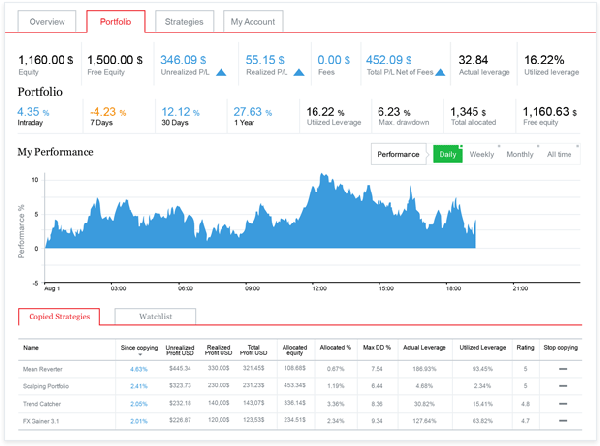Switch chart to Weekly view
Screen dimensions: 600x446
coord(481,155)
